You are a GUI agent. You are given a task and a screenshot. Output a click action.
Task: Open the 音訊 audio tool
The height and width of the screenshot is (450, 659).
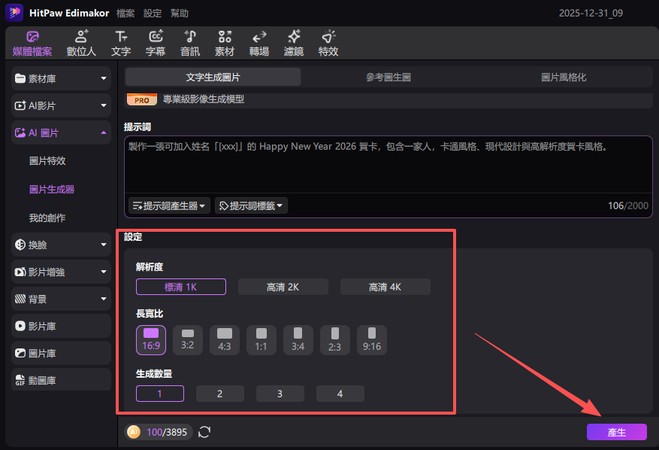pos(190,43)
